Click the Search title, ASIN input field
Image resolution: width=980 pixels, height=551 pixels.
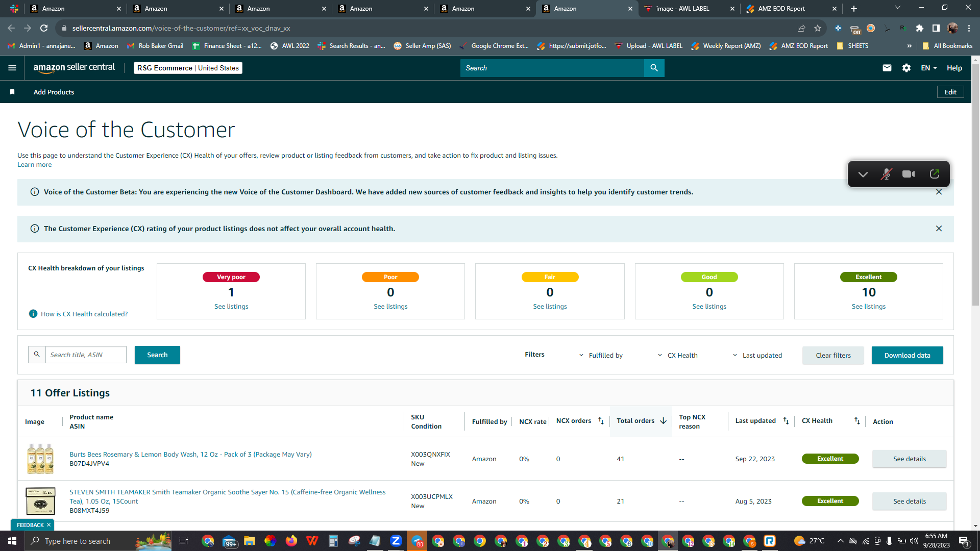86,355
